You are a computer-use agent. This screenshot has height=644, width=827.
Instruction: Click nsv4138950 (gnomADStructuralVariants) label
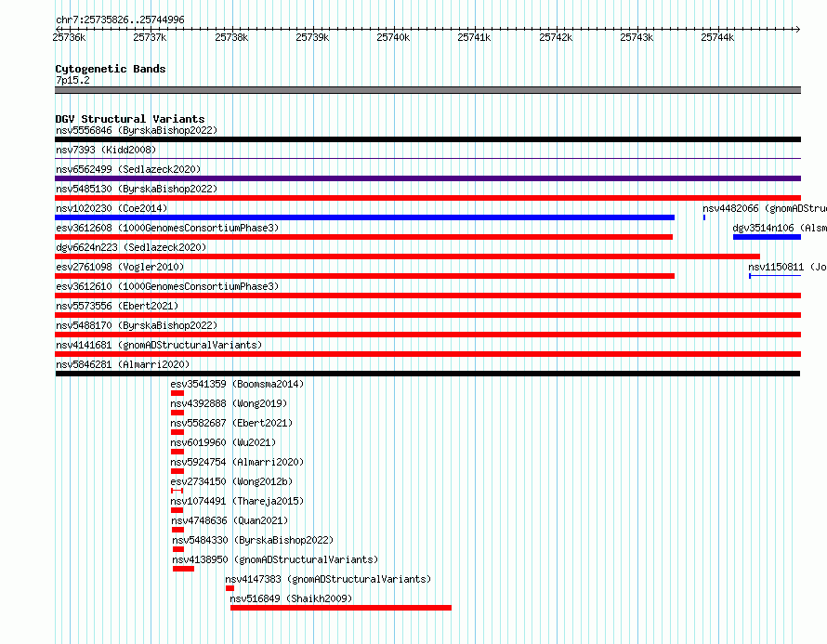point(275,559)
